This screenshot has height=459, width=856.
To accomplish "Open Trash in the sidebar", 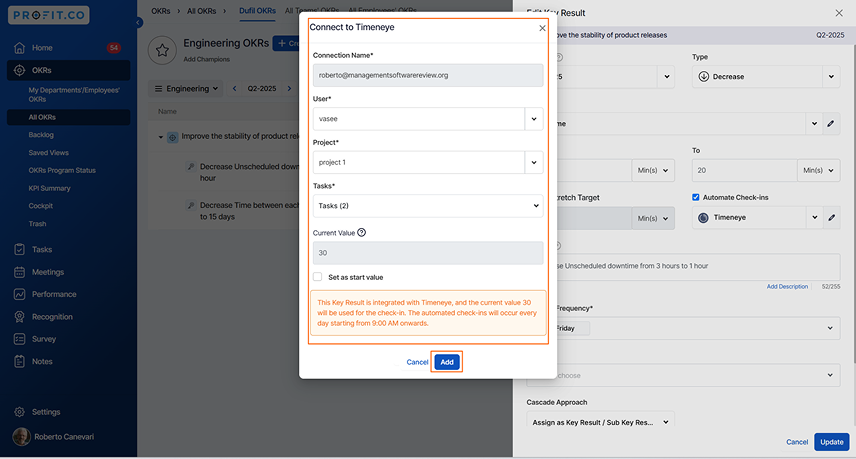I will pyautogui.click(x=37, y=224).
